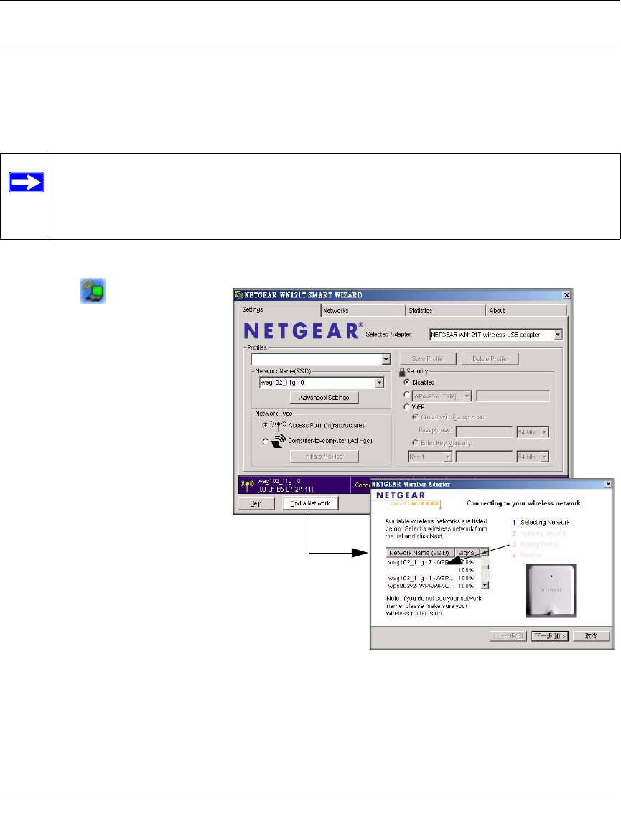Image resolution: width=621 pixels, height=840 pixels.
Task: Click the Computer-to-computer Ad Hoc icon
Action: tap(278, 441)
